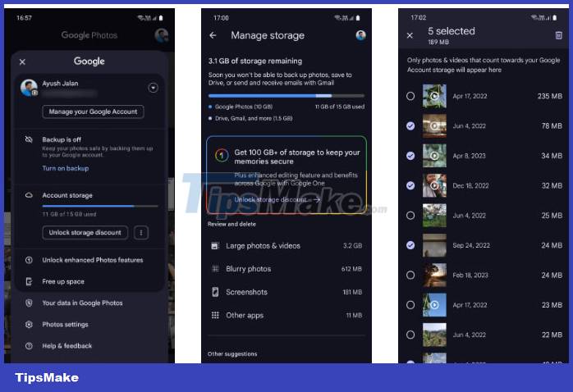Tap profile avatar in Google Photos header
573x392 pixels.
point(161,35)
